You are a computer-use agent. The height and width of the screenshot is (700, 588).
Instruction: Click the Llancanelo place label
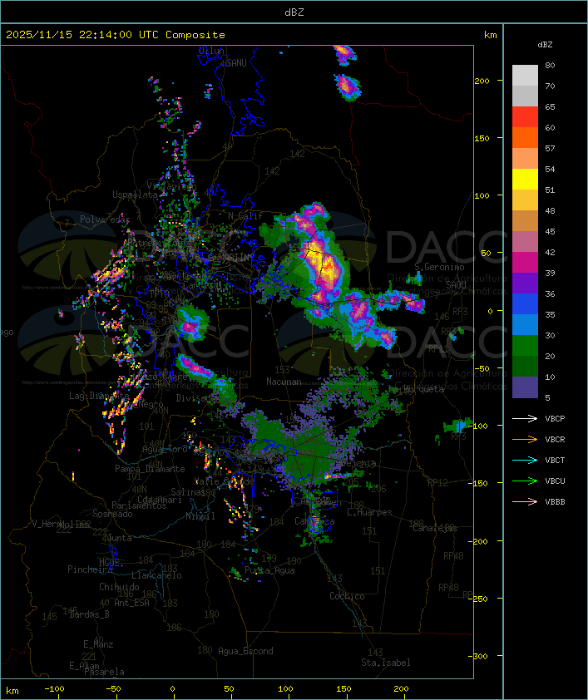(156, 575)
